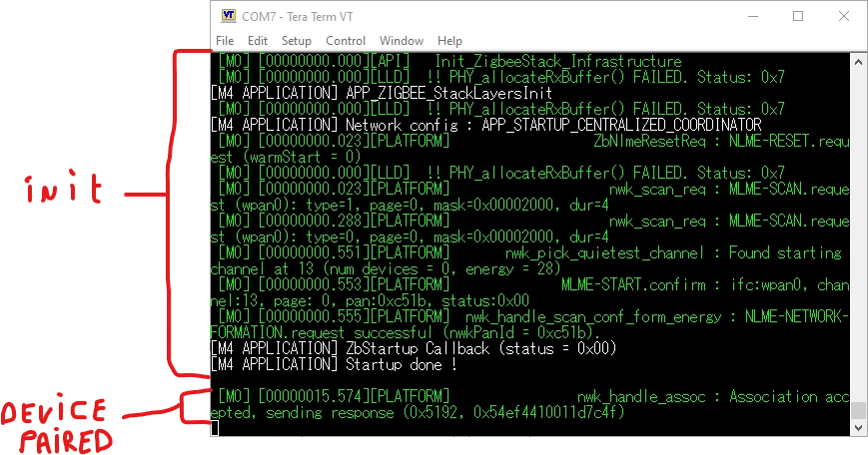
Task: Maximize the Tera Term window
Action: 798,17
